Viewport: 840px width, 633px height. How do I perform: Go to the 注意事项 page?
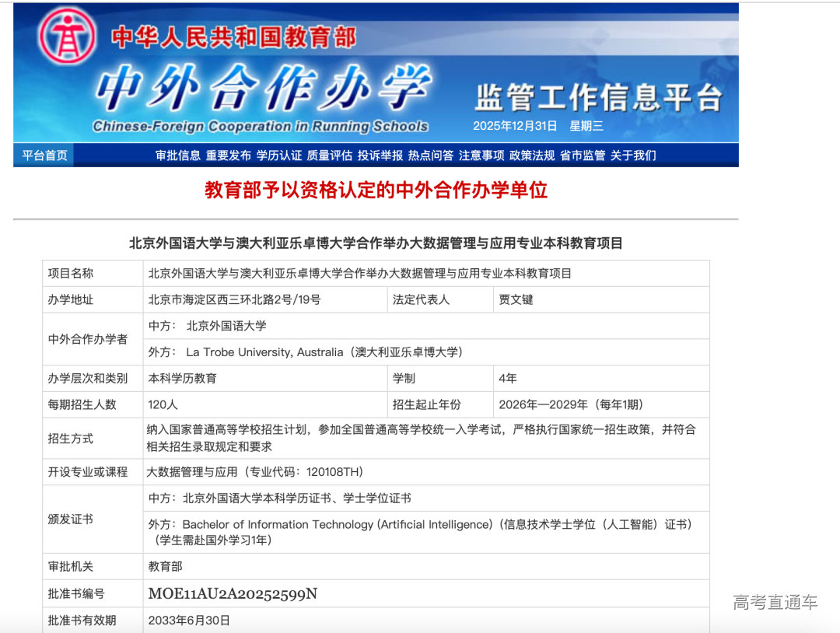tap(481, 156)
